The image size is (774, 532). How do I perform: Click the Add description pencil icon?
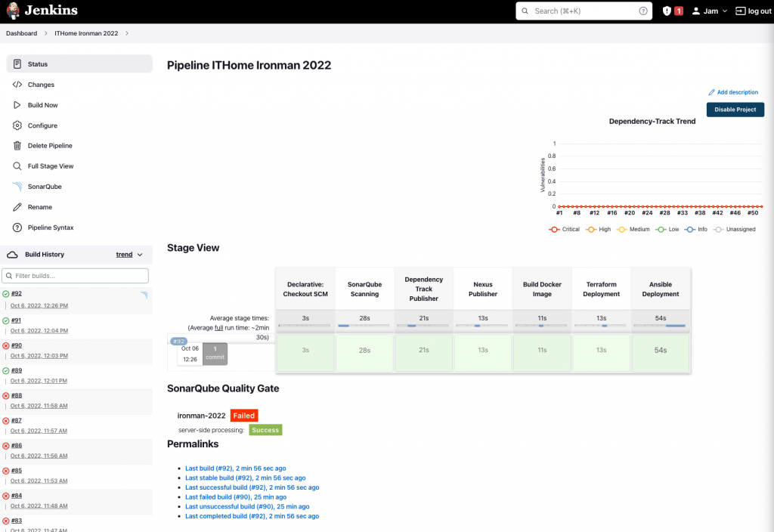(x=711, y=92)
